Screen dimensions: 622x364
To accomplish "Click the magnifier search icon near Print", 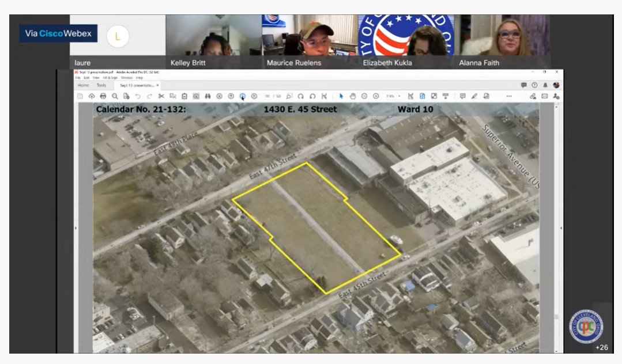I will [115, 96].
